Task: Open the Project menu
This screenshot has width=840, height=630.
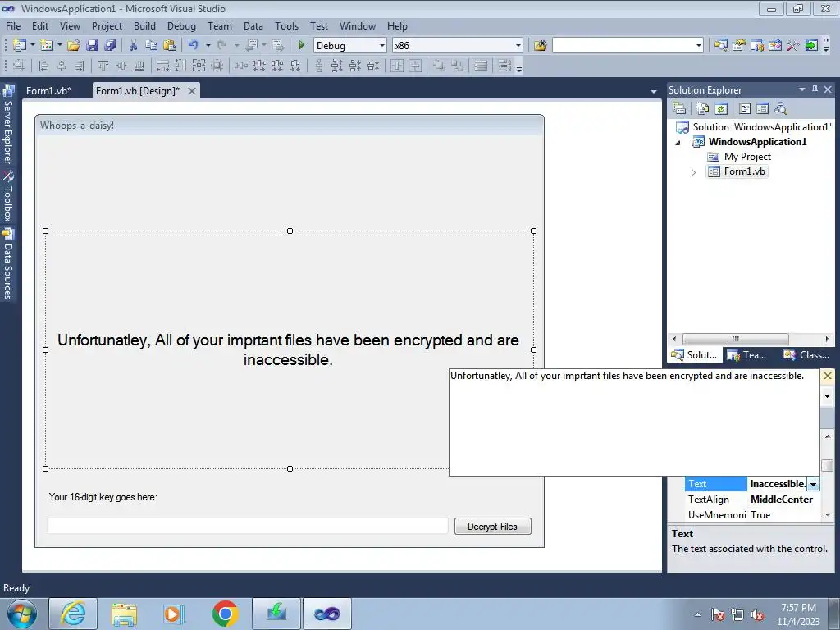Action: pyautogui.click(x=107, y=25)
